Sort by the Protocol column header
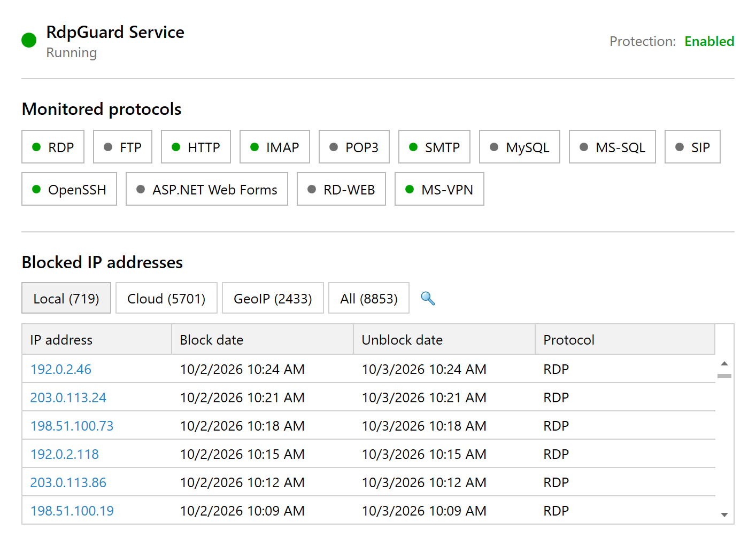Viewport: 756px width, 546px height. point(625,339)
